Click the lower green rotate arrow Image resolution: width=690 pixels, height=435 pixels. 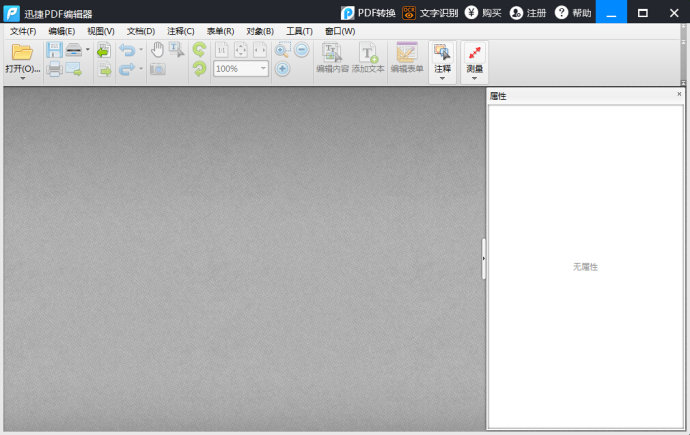click(199, 69)
